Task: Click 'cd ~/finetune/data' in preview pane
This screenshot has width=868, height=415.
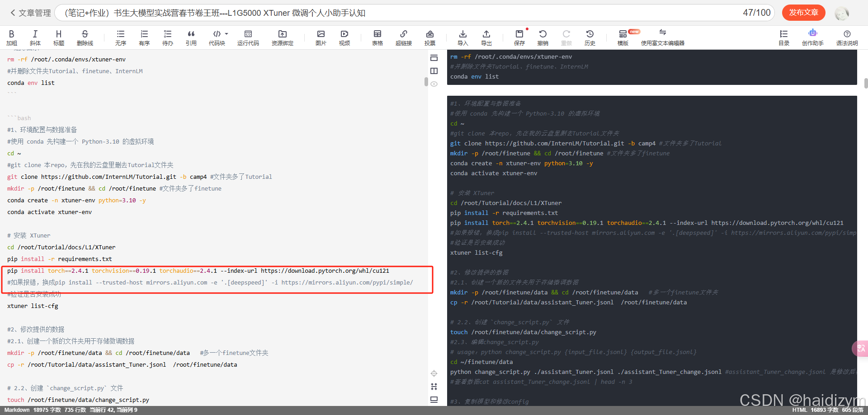Action: pyautogui.click(x=481, y=362)
